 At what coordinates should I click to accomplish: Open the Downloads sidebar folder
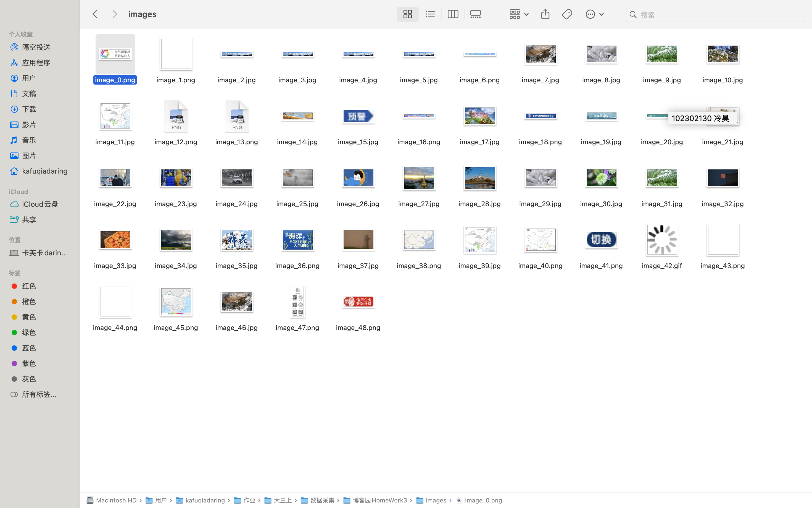pyautogui.click(x=29, y=109)
